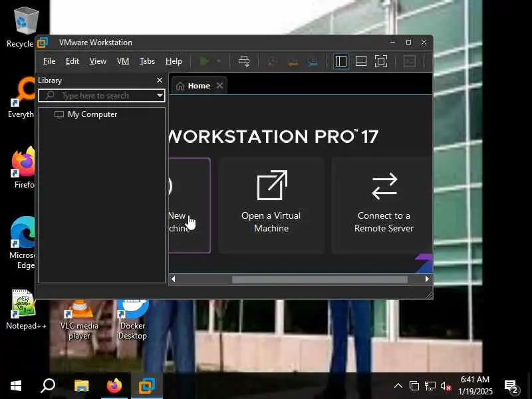Click the horizontal scrollbar right arrow
The image size is (532, 399).
point(427,279)
